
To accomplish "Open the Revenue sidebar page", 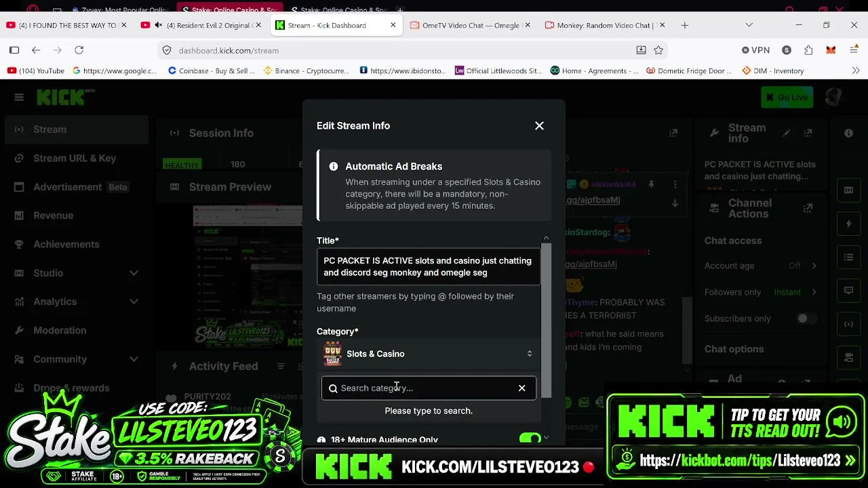I will click(x=77, y=216).
